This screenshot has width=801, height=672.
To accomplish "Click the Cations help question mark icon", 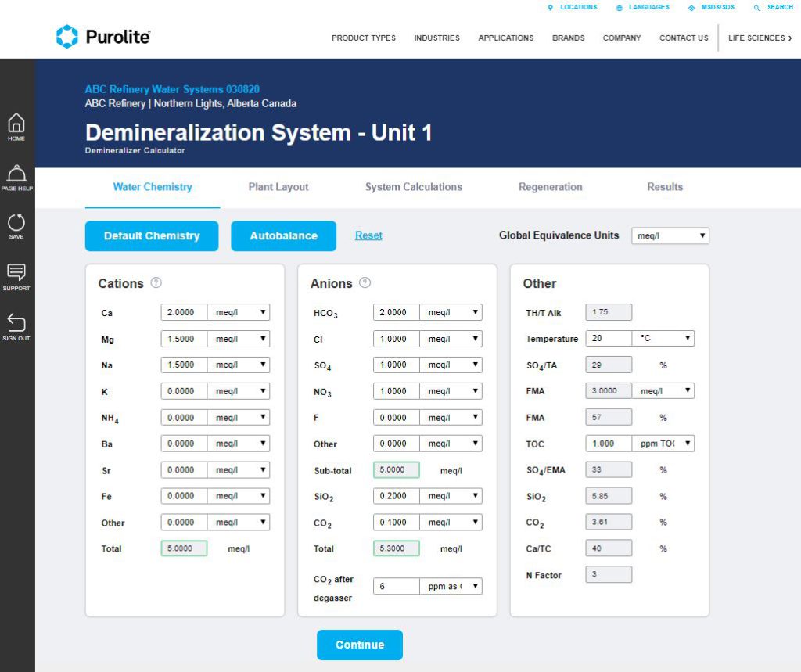I will (x=156, y=283).
